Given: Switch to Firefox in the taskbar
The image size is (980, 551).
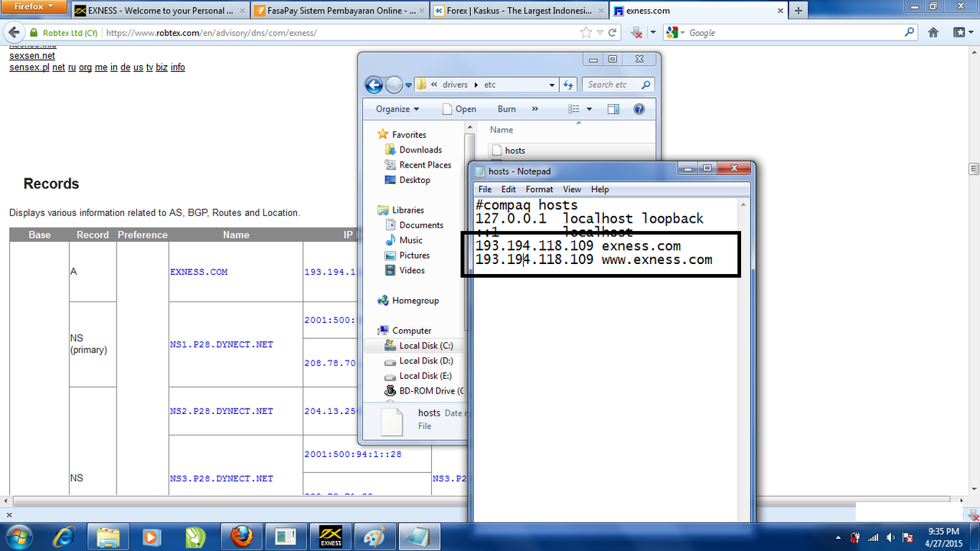Looking at the screenshot, I should 240,536.
